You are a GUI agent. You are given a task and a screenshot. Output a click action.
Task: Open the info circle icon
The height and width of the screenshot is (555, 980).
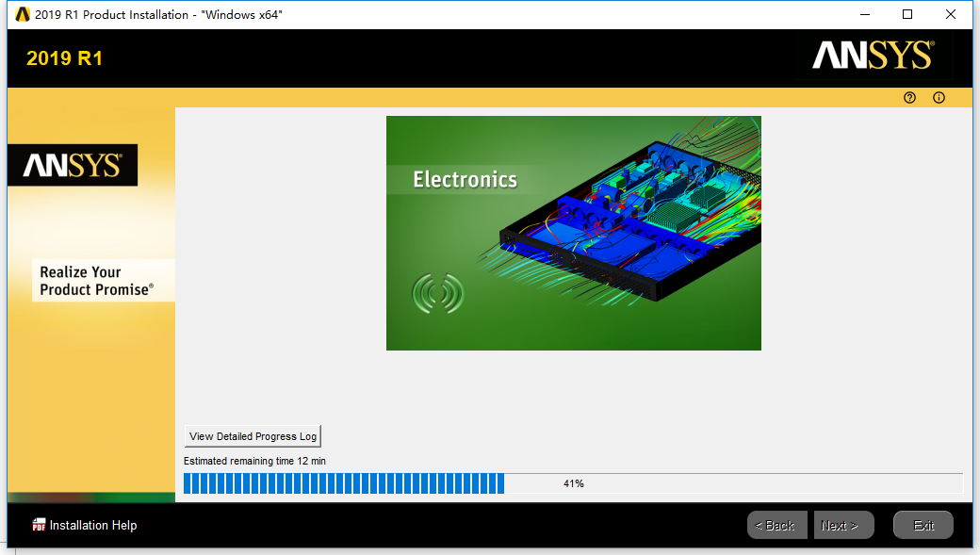click(x=939, y=97)
